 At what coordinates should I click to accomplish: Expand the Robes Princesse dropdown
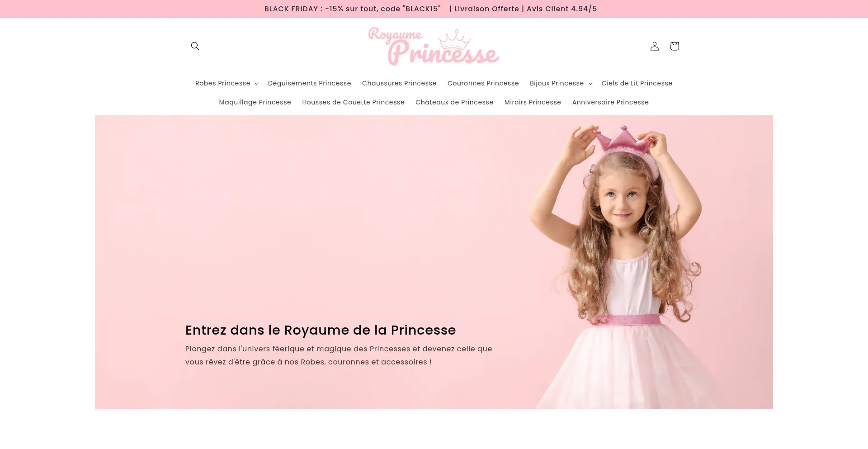pyautogui.click(x=226, y=83)
